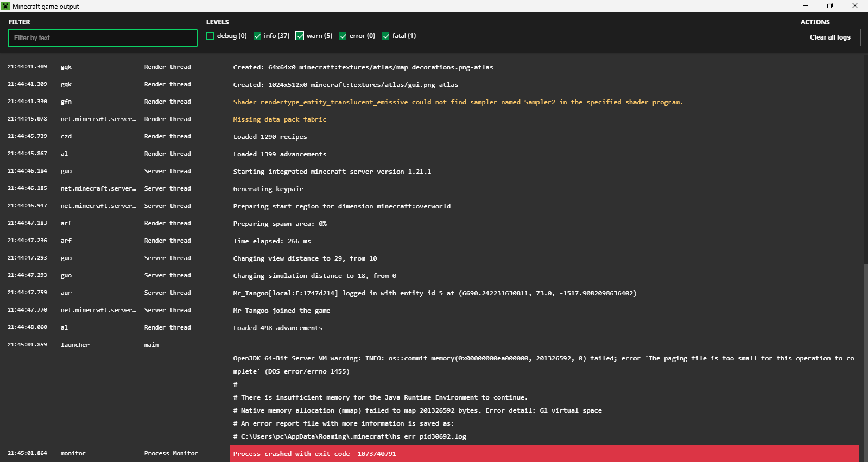Click timestamp 21:44:47.759

click(x=27, y=293)
